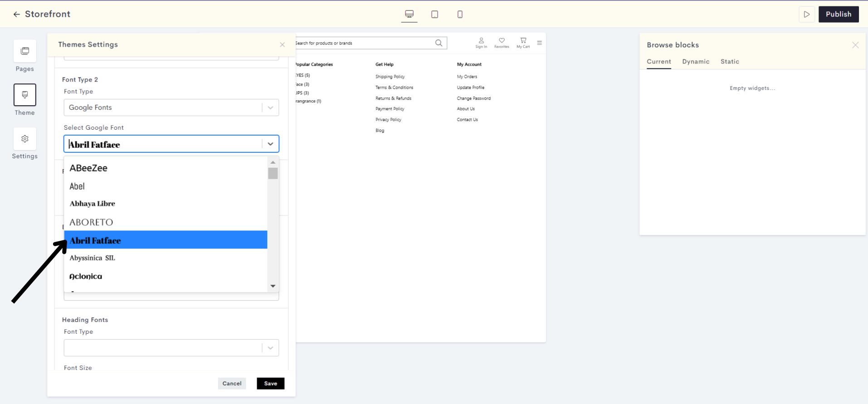Viewport: 868px width, 404px height.
Task: Open Update Profile link
Action: pos(470,88)
